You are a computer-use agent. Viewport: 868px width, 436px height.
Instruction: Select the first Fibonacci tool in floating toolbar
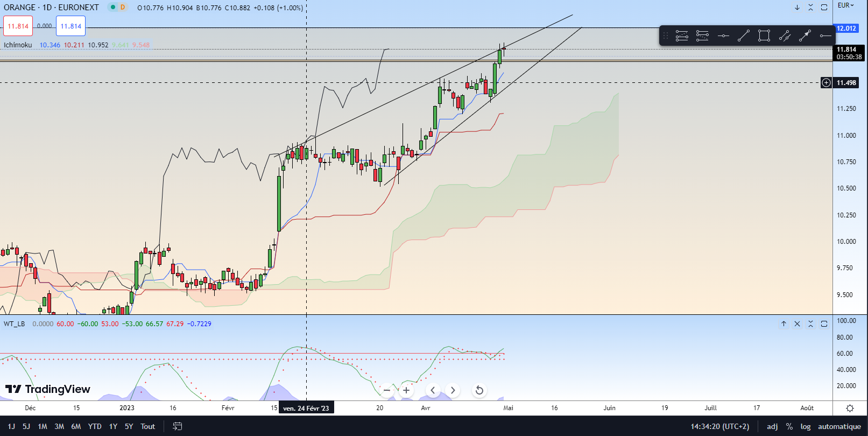coord(682,36)
